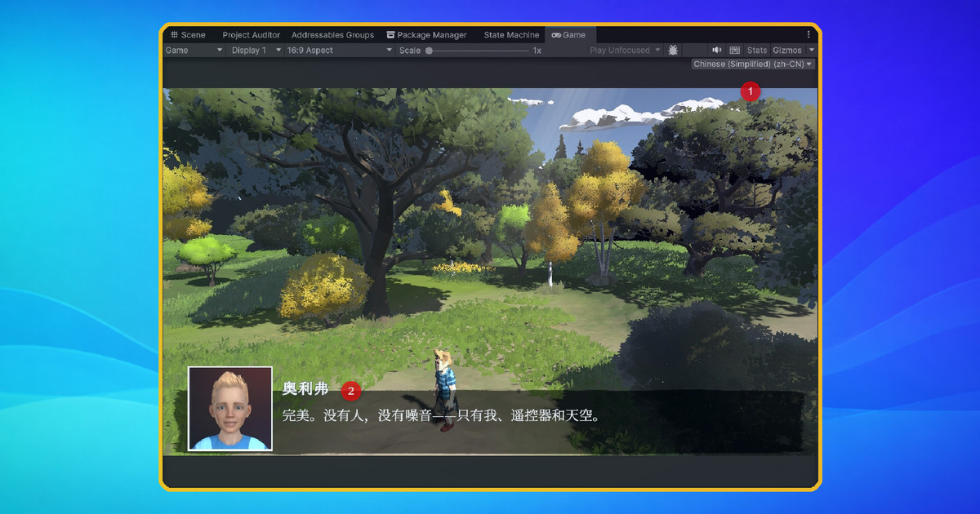Toggle the keyboard shortcuts icon
The width and height of the screenshot is (980, 514).
[734, 51]
